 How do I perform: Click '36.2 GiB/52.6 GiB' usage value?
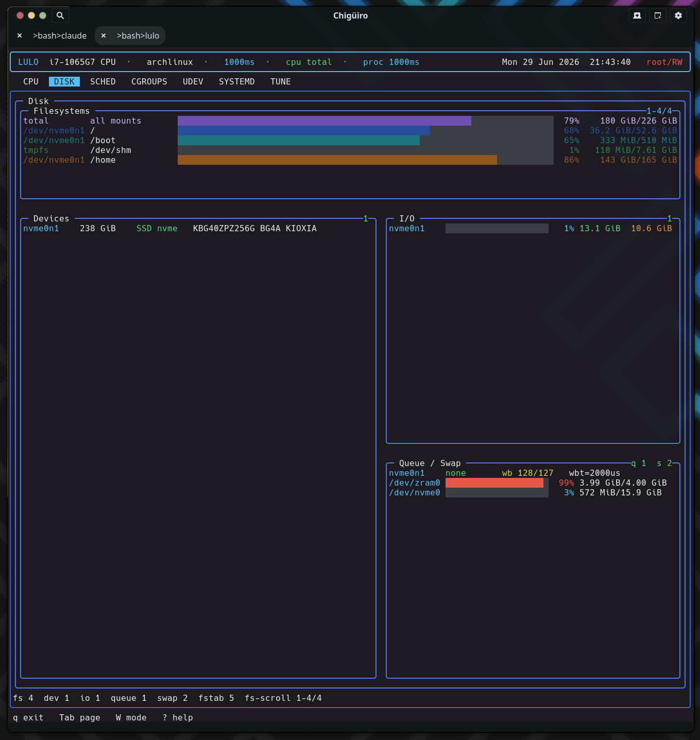coord(634,130)
